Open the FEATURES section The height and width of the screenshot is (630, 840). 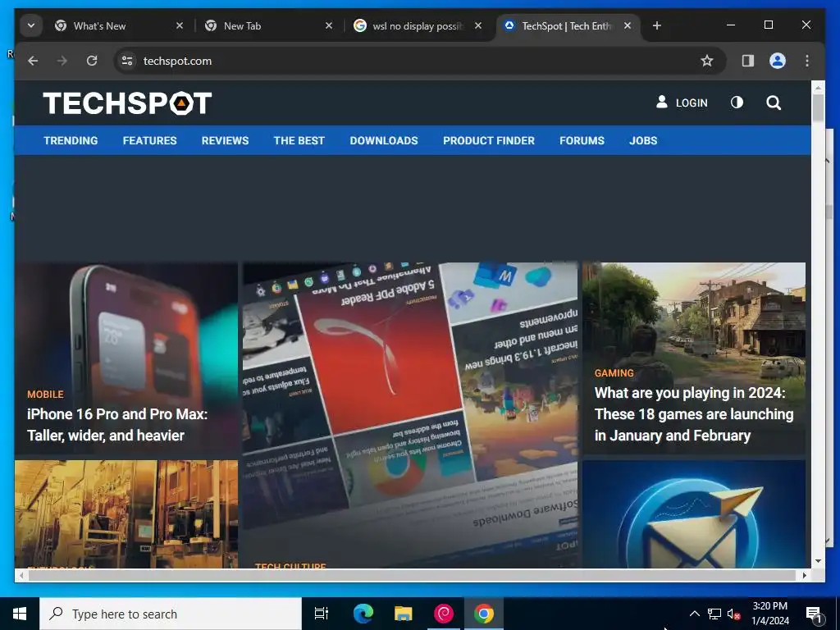click(149, 140)
